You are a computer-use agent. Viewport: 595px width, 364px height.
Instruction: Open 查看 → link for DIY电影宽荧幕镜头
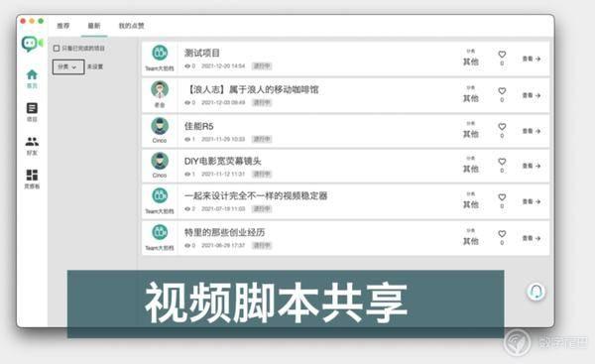click(532, 166)
